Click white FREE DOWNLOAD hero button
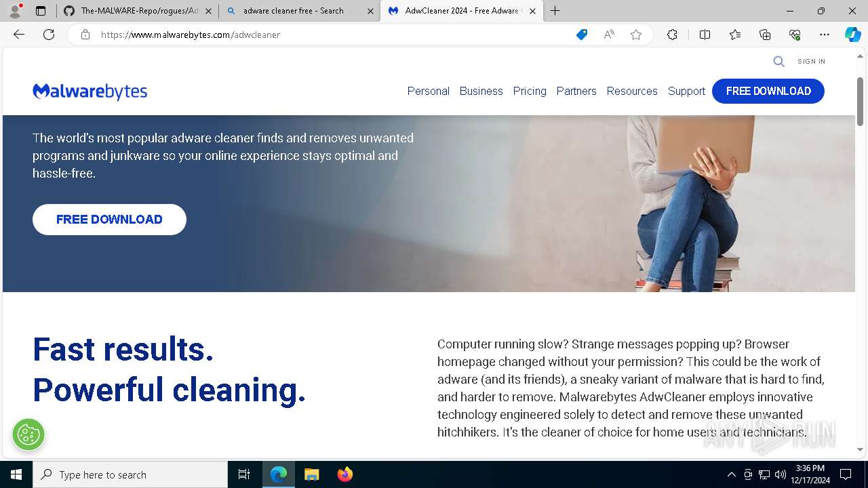 click(109, 220)
